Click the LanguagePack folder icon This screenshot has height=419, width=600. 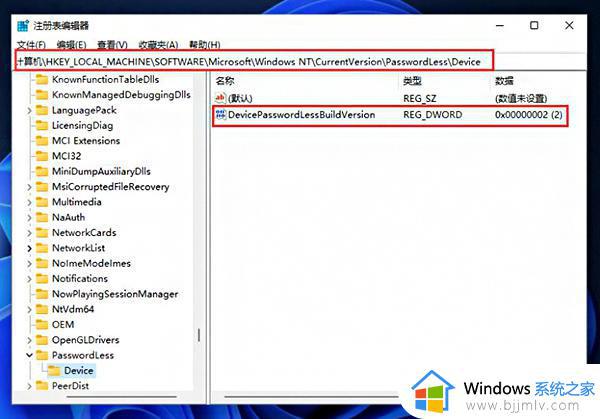pos(42,110)
